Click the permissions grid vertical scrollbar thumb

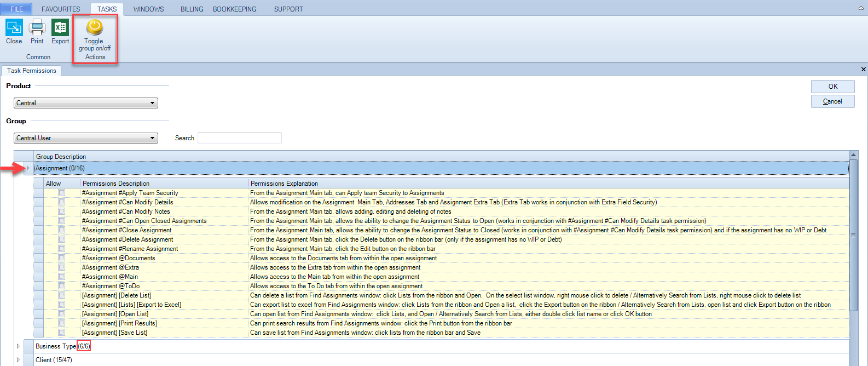[853, 235]
